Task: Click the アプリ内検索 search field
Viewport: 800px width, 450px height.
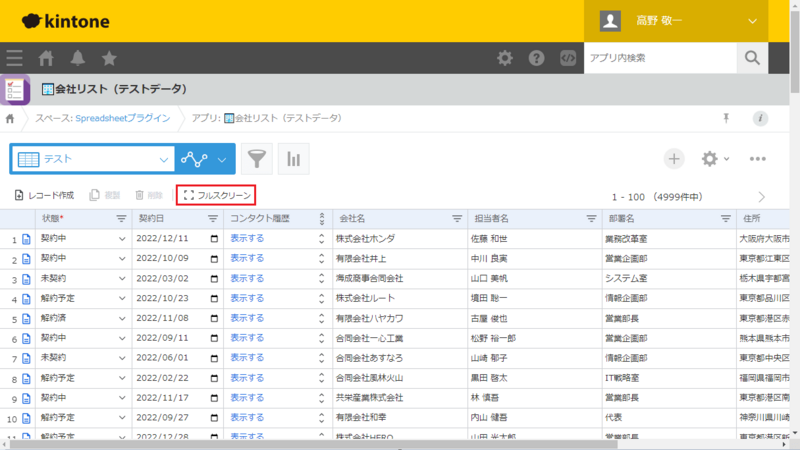Action: tap(660, 58)
